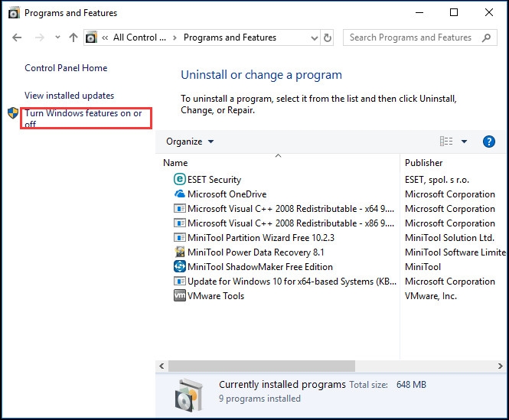Close the Programs and Features window
The image size is (509, 420).
(x=489, y=13)
